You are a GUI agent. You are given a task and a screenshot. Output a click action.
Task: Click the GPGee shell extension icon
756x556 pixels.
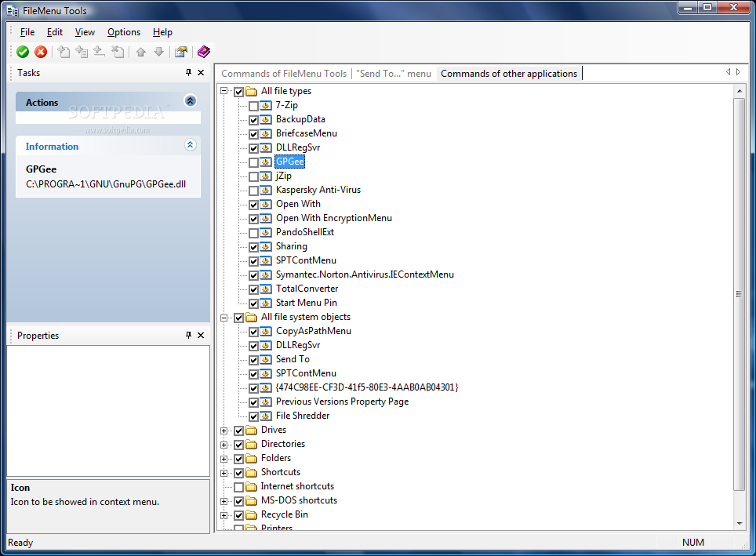(x=266, y=162)
